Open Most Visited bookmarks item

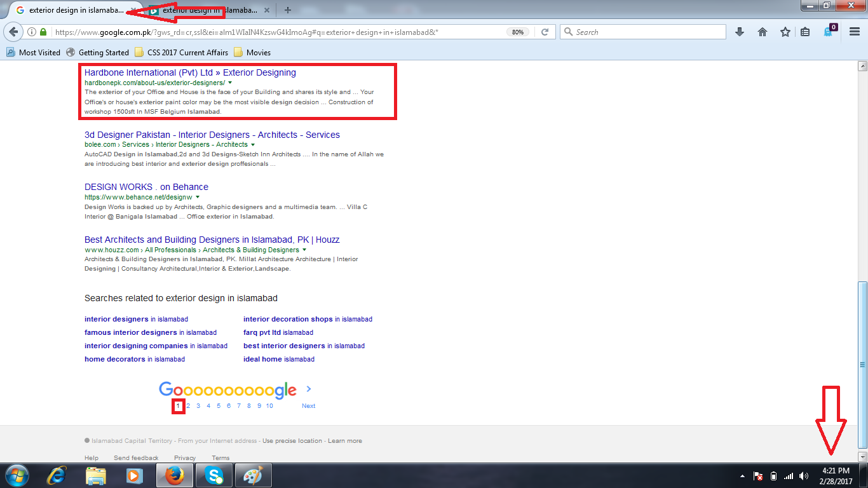coord(33,52)
